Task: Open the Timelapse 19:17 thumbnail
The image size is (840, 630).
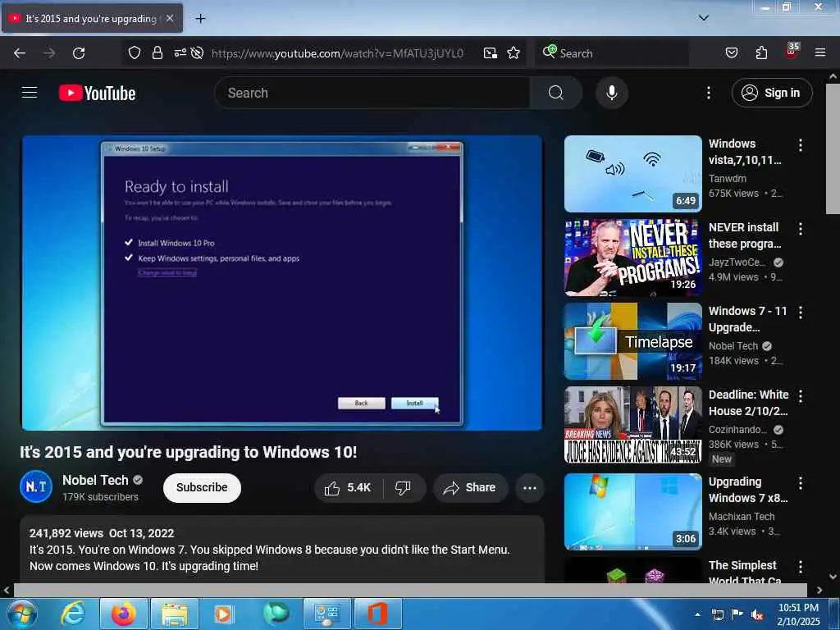Action: click(633, 340)
